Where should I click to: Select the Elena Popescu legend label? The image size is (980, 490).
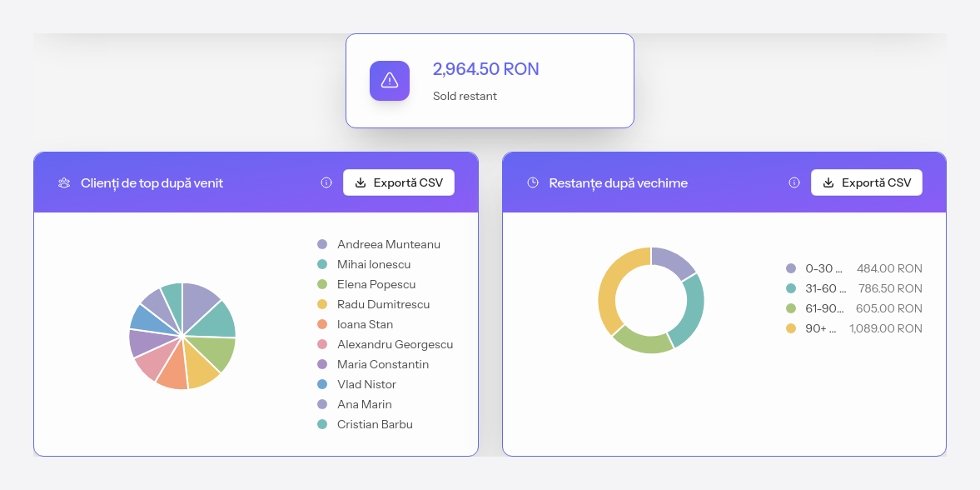coord(376,284)
